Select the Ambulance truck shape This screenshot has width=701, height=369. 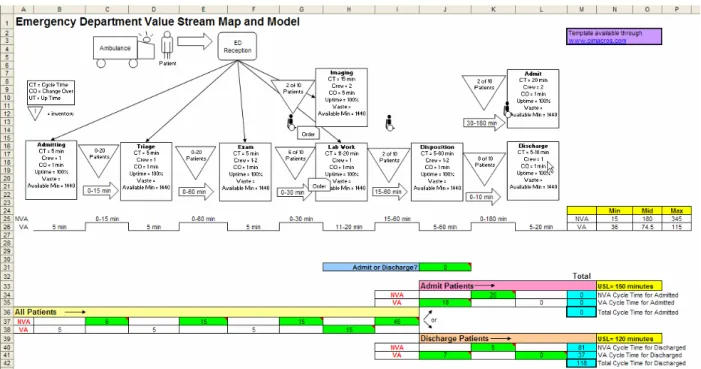pos(124,51)
